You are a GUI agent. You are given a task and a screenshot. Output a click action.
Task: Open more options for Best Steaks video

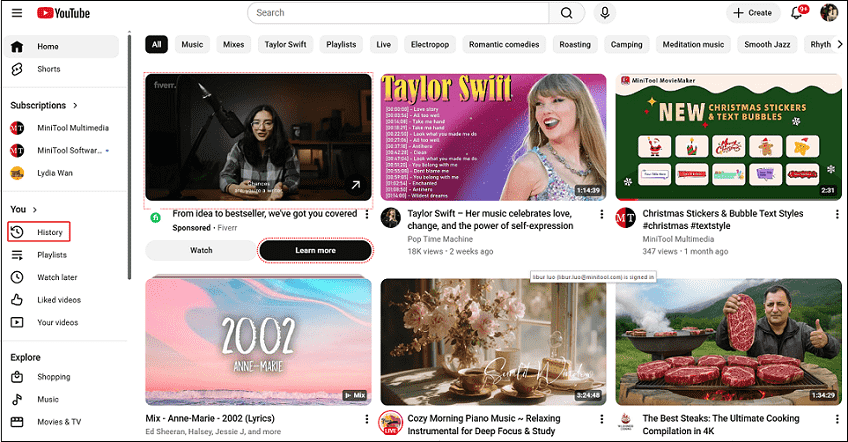837,419
